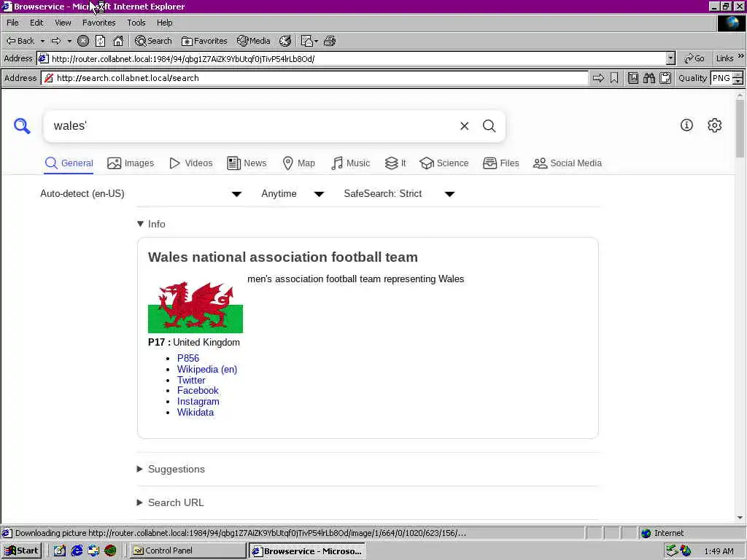Collapse the Info section
This screenshot has height=560, width=747.
point(151,224)
